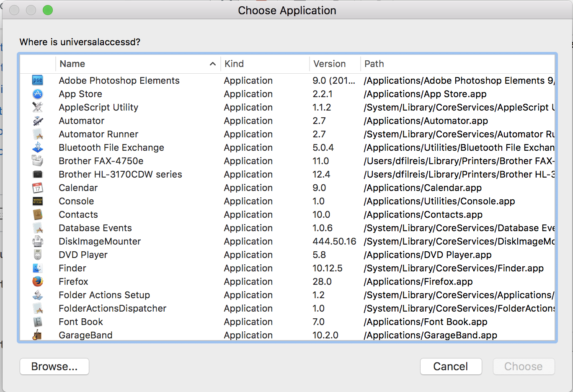Select Finder in the application list
This screenshot has height=392, width=573.
(72, 268)
